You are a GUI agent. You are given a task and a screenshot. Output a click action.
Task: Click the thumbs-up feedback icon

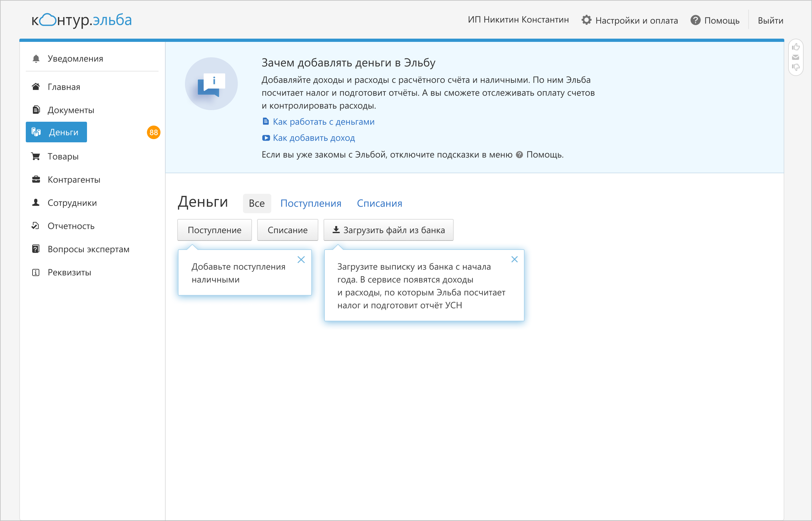point(796,47)
